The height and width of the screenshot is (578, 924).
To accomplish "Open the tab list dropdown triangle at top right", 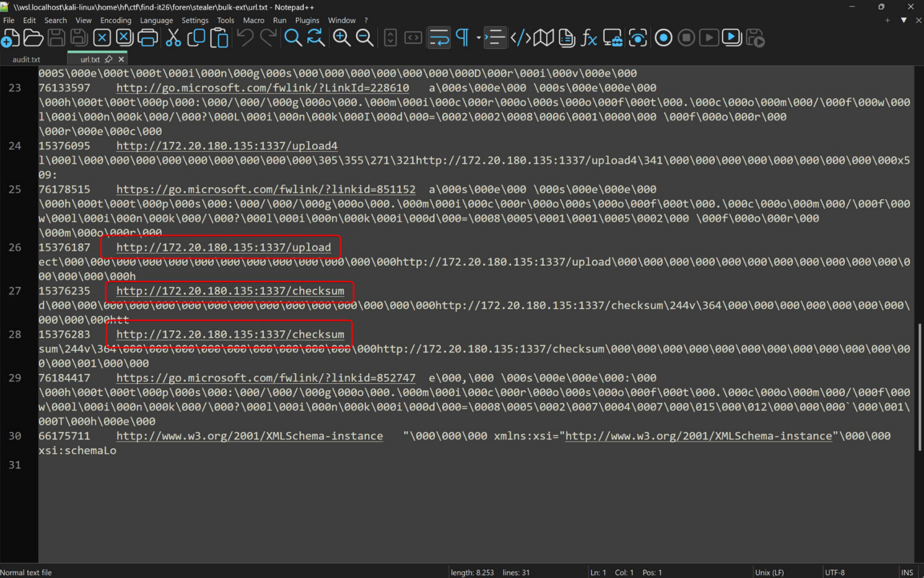I will pos(904,20).
